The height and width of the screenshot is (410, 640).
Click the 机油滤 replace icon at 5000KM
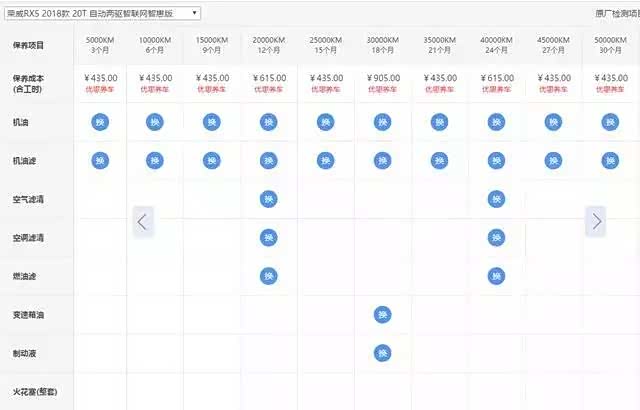coord(100,160)
